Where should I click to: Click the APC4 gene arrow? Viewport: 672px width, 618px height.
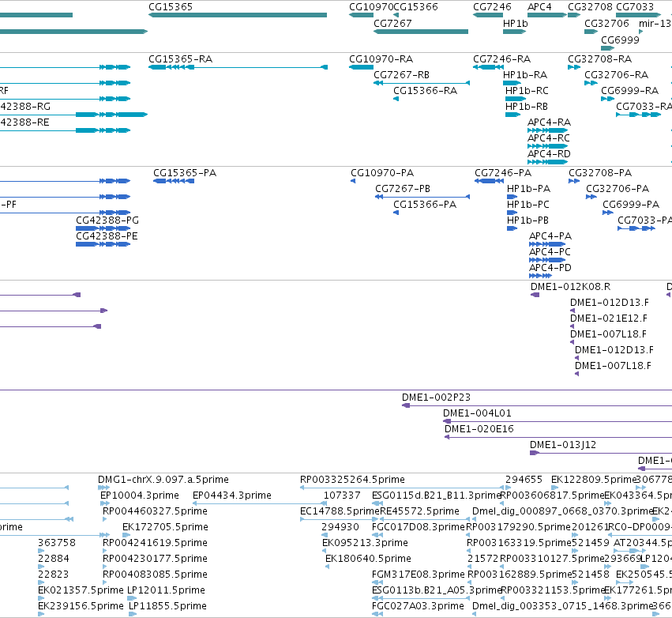click(x=547, y=15)
